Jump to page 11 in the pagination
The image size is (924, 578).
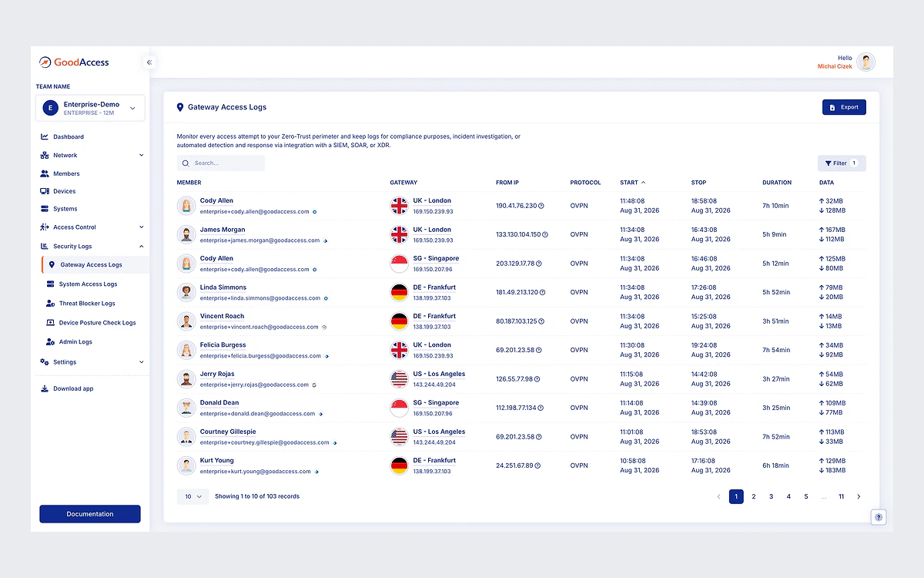pyautogui.click(x=842, y=497)
